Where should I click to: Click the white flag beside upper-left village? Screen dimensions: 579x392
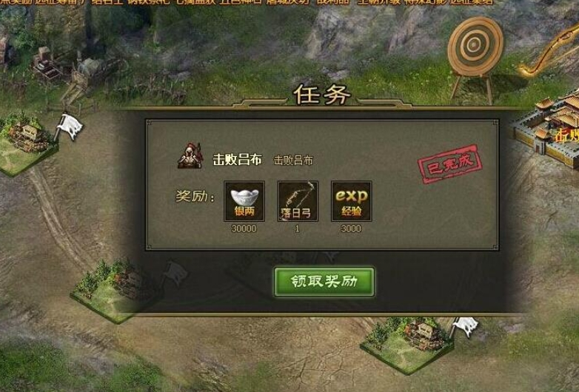[69, 127]
